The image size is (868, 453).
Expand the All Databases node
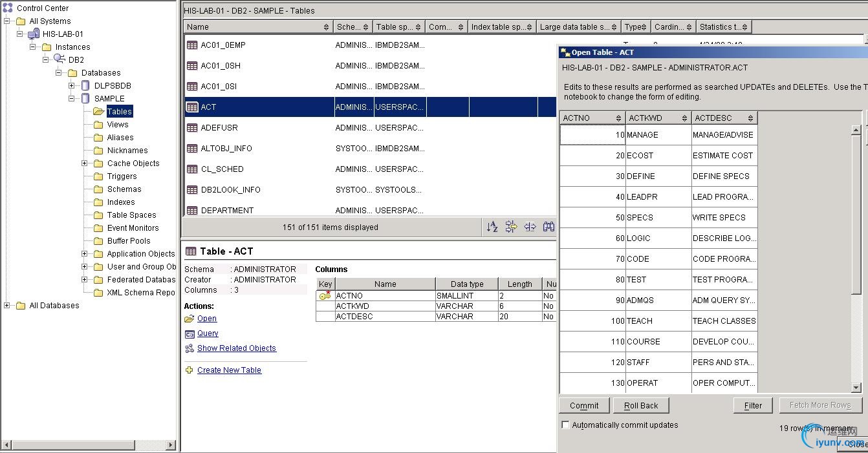point(7,305)
